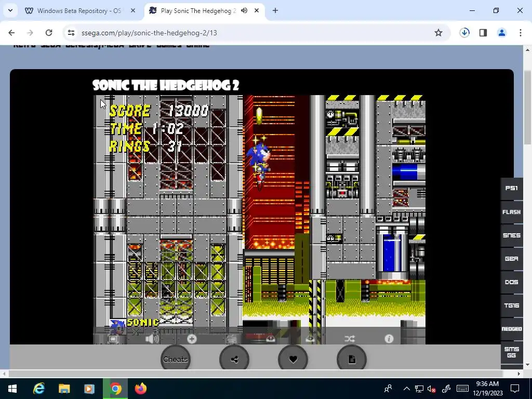
Task: Click the save state upload icon
Action: coord(270,339)
